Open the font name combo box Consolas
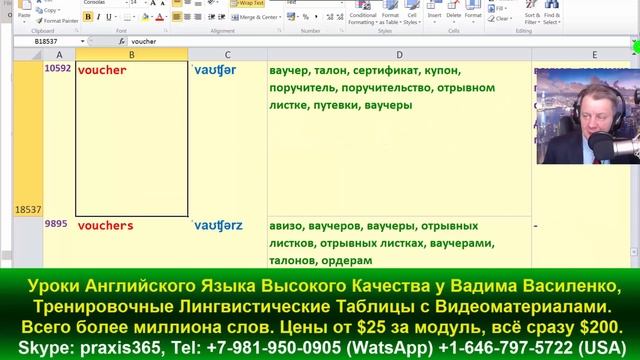 [105, 2]
